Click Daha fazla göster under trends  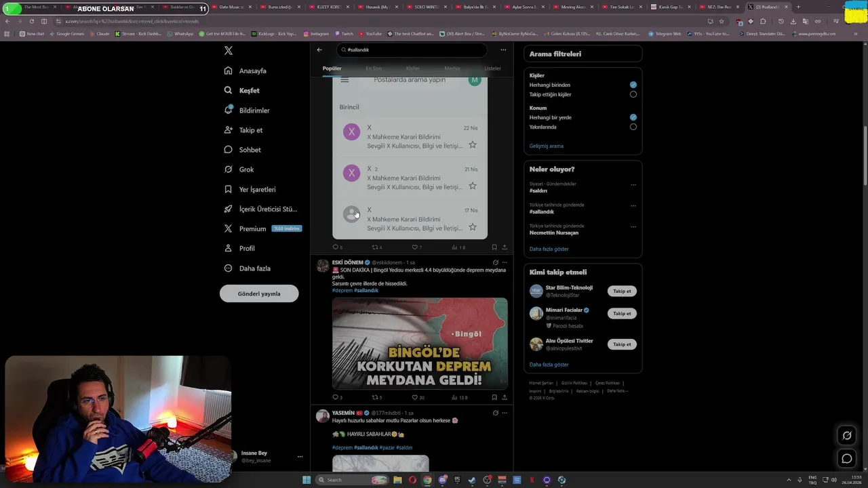(x=549, y=249)
